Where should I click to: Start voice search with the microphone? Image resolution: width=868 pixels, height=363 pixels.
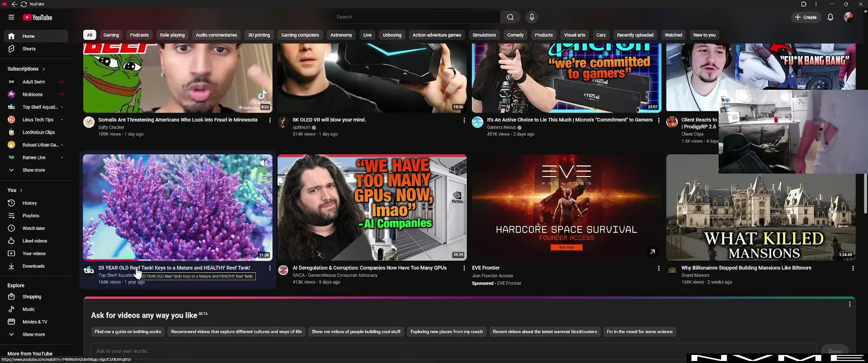point(531,17)
